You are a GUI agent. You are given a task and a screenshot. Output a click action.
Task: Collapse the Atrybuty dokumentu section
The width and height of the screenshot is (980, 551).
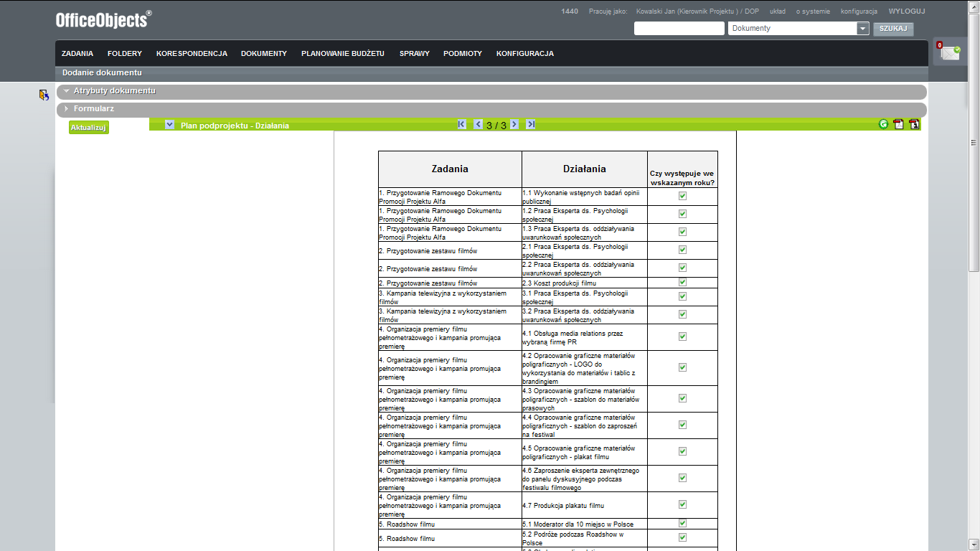pos(66,91)
